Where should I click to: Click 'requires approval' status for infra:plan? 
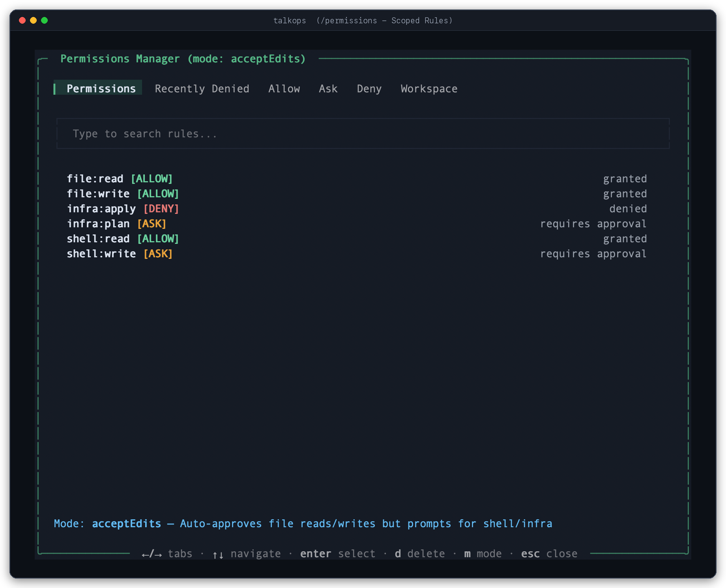(x=593, y=224)
